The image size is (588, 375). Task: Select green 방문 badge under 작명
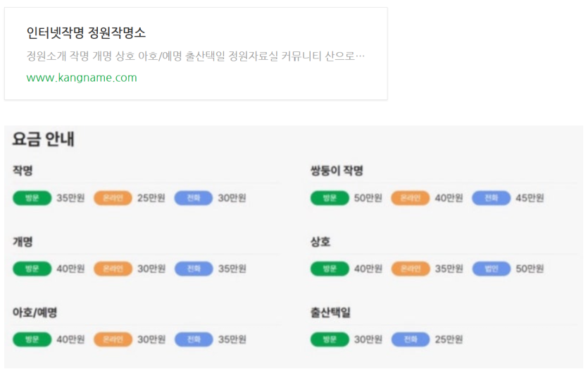coord(32,198)
